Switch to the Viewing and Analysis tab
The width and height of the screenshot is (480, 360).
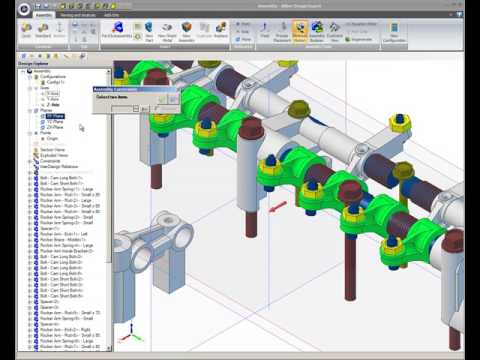coord(78,15)
